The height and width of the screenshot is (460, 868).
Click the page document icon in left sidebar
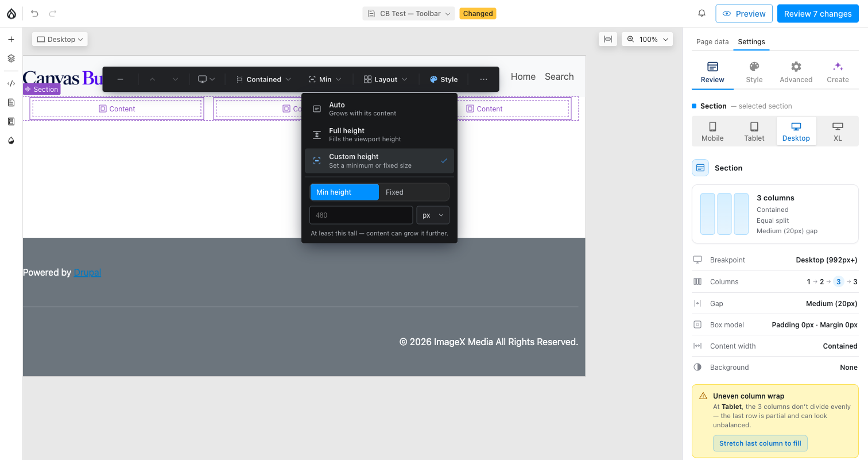11,102
